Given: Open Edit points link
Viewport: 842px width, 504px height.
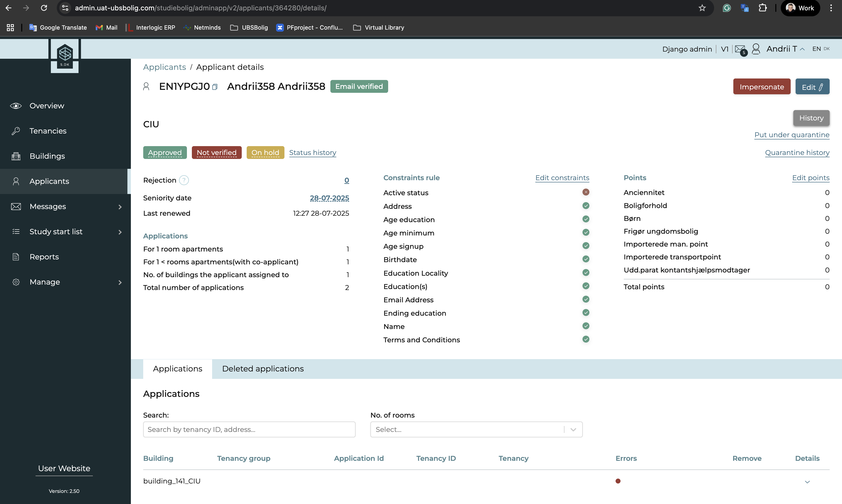Looking at the screenshot, I should 810,178.
